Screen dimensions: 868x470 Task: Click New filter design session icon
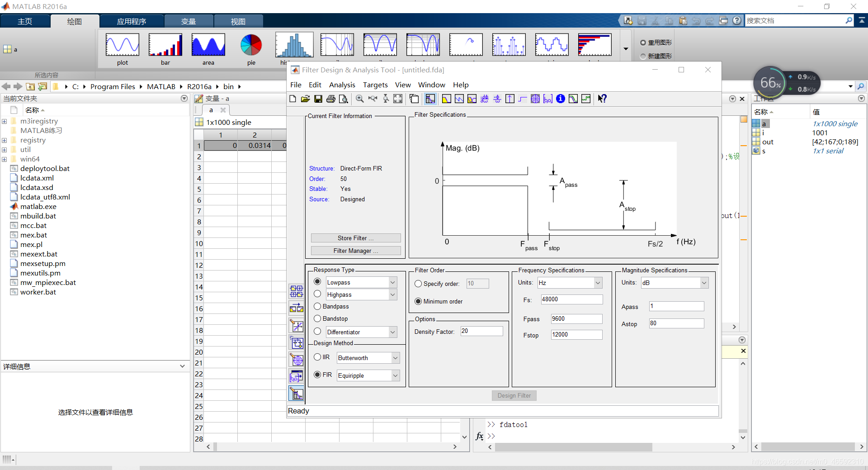[292, 99]
